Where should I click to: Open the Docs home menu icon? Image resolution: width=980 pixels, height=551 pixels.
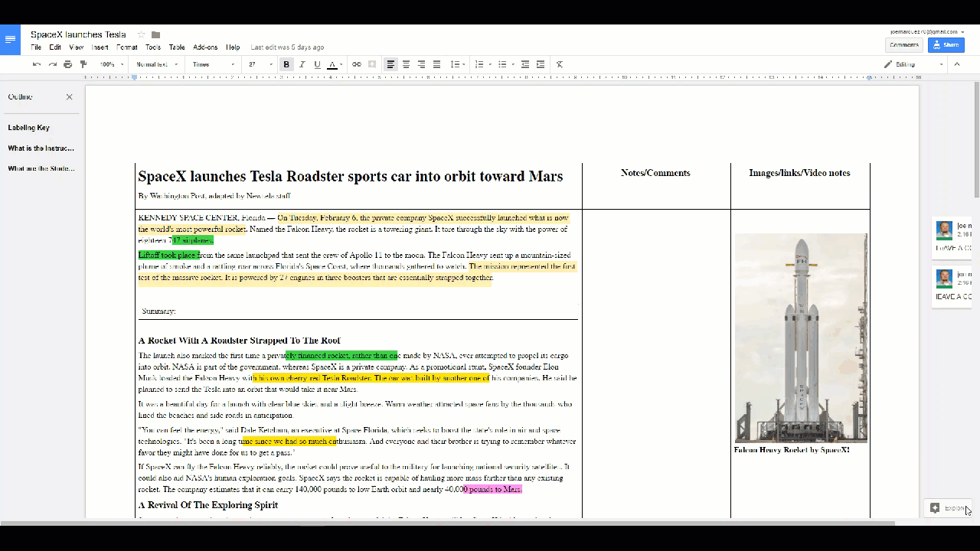(10, 39)
